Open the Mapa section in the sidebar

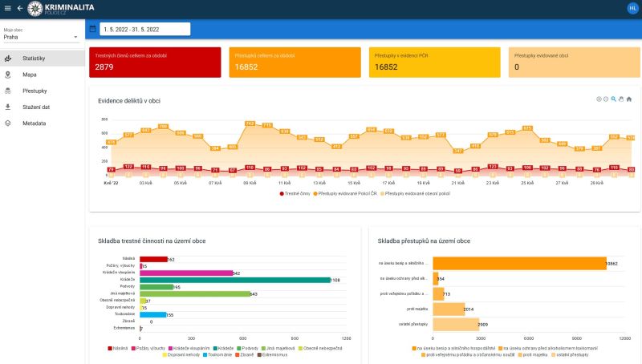(29, 75)
